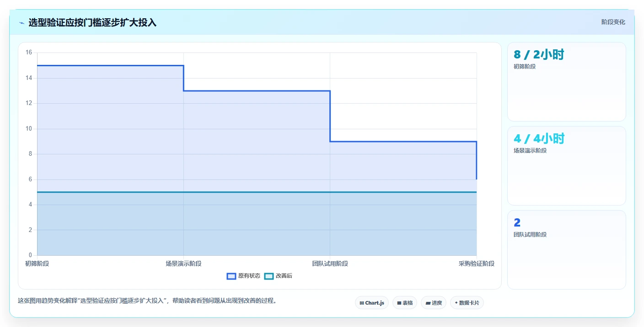Click the y-axis value 10
644x327 pixels.
[x=29, y=128]
